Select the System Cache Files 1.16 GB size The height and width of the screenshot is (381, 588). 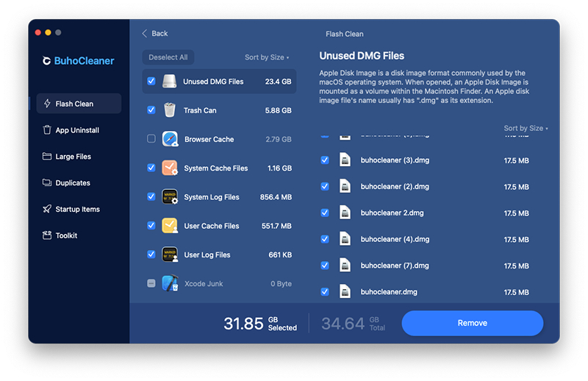click(x=279, y=168)
